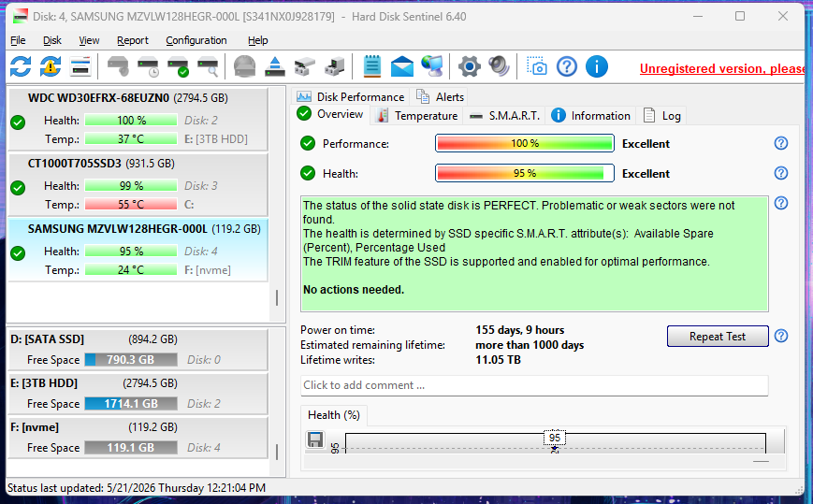Image resolution: width=813 pixels, height=504 pixels.
Task: Open the Help menu
Action: [x=257, y=40]
